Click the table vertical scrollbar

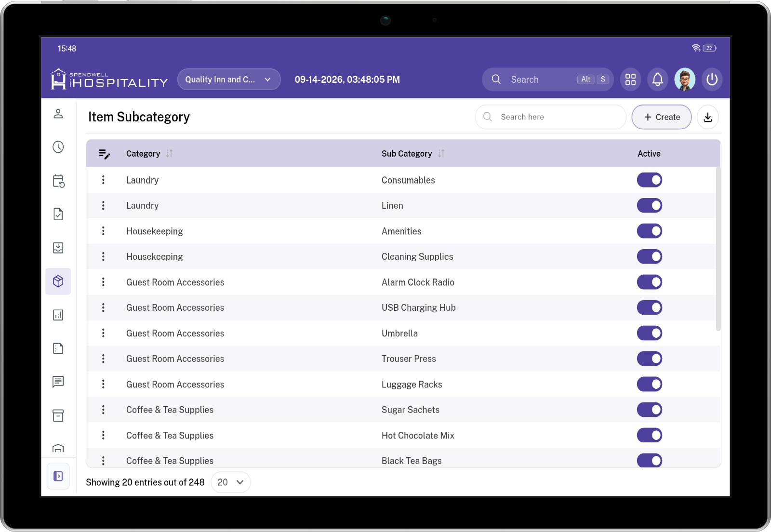coord(718,249)
